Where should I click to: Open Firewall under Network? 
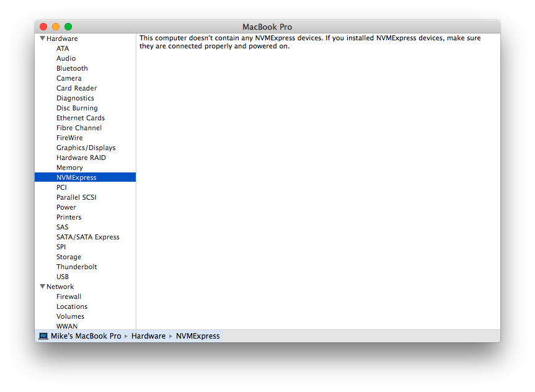69,296
